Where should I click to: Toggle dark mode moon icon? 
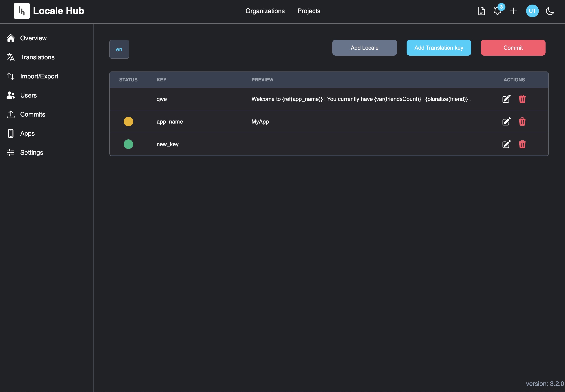(550, 11)
